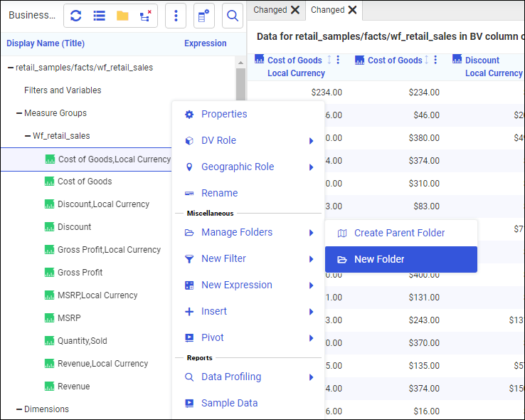Image resolution: width=525 pixels, height=420 pixels.
Task: Click the hierarchy icon with red x
Action: (x=145, y=16)
